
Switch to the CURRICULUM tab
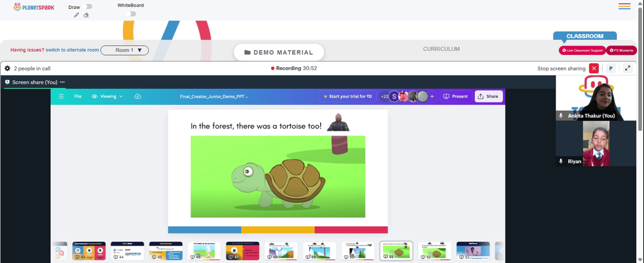(442, 49)
